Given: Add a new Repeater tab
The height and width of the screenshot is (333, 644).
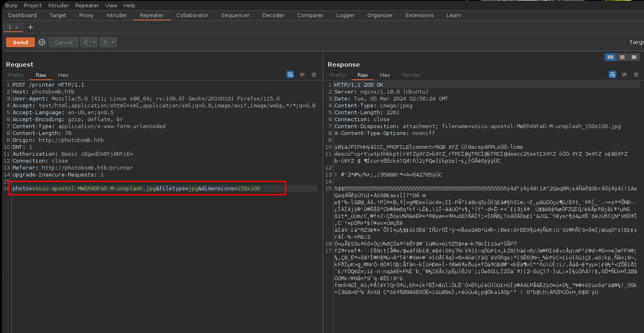Looking at the screenshot, I should point(31,27).
